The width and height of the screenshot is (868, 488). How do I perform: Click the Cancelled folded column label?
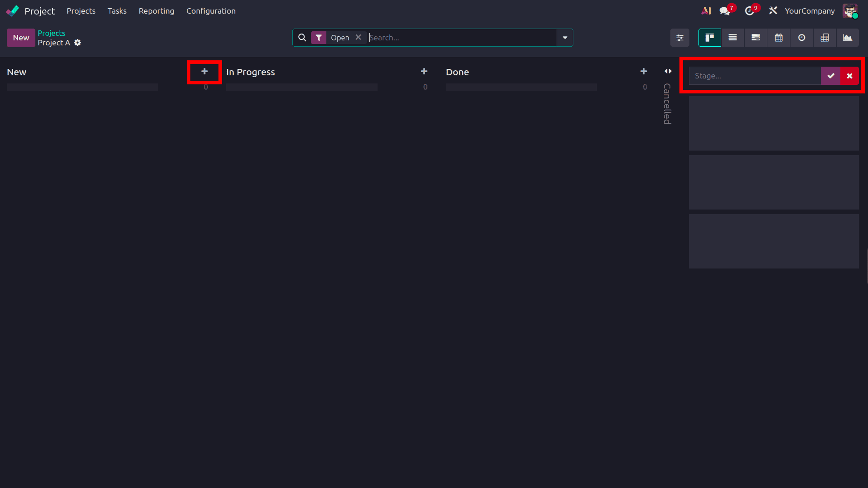tap(667, 104)
